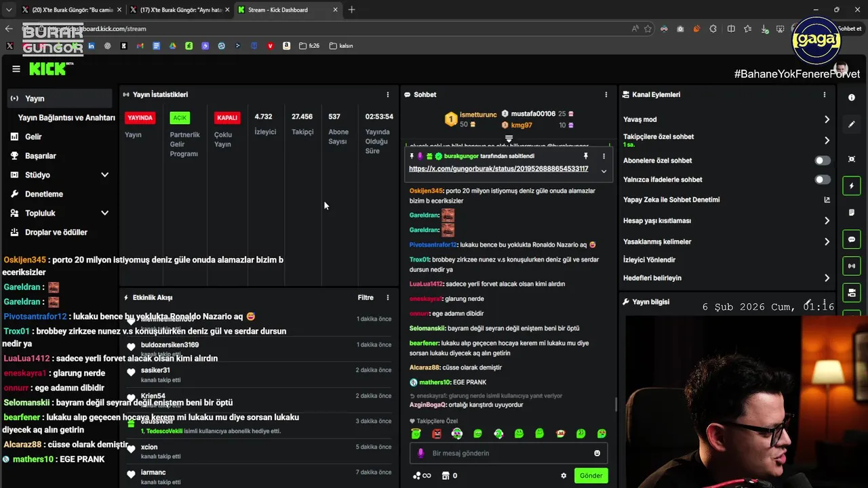Image resolution: width=868 pixels, height=488 pixels.
Task: Toggle Abonelere özel sohbet switch
Action: coord(823,161)
